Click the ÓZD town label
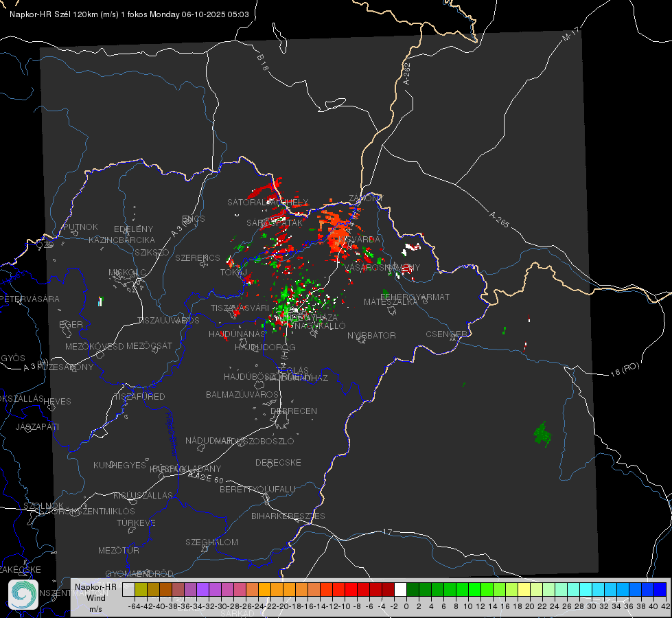 tap(45, 245)
